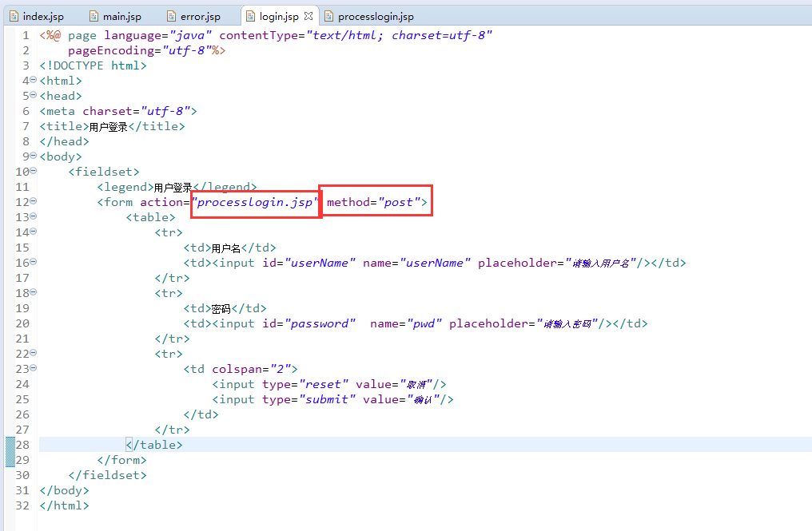Open the error.jsp editor tab
Screen dimensions: 812x531
(x=194, y=17)
